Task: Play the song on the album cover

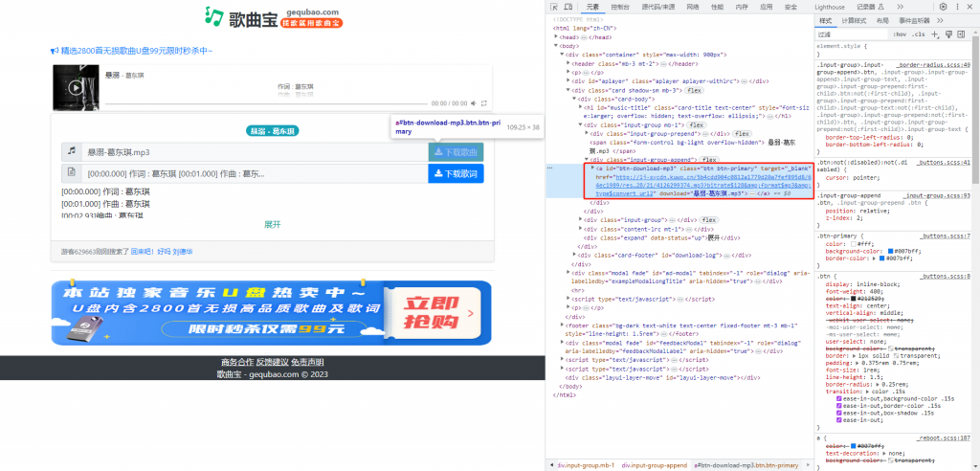Action: 76,88
